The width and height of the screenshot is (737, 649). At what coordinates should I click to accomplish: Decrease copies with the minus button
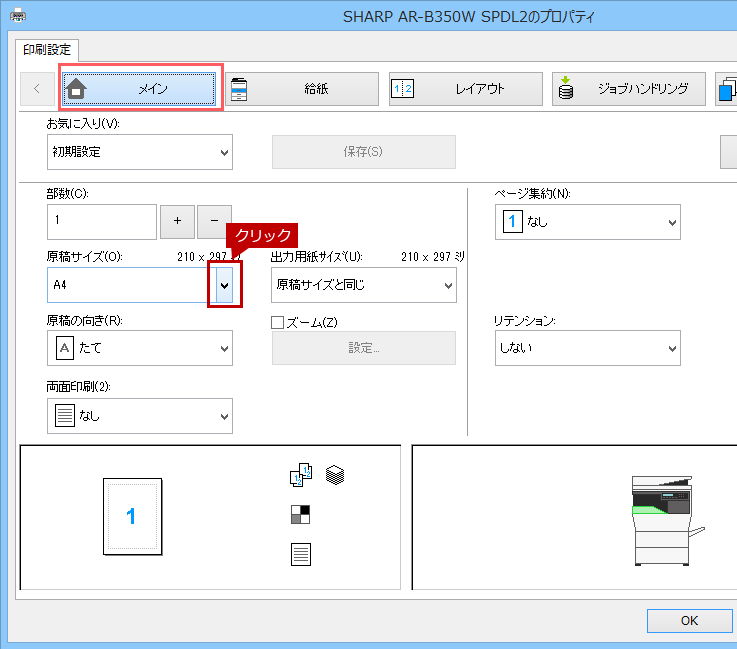click(214, 221)
